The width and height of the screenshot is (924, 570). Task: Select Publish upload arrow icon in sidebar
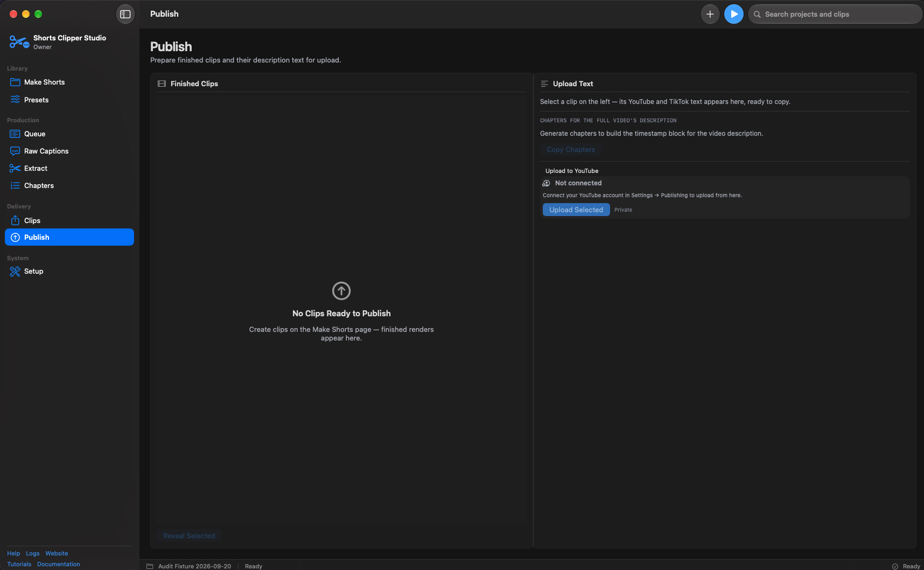pos(15,237)
